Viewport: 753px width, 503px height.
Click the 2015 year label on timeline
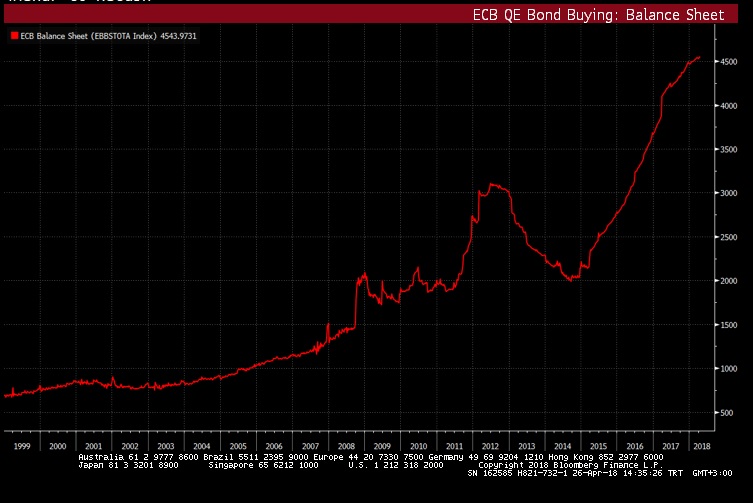point(599,446)
